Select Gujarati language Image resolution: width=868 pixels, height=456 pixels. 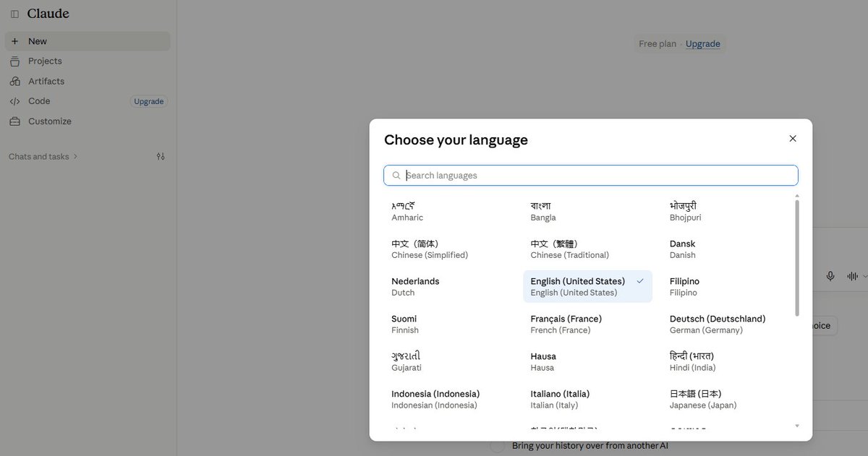pos(448,362)
